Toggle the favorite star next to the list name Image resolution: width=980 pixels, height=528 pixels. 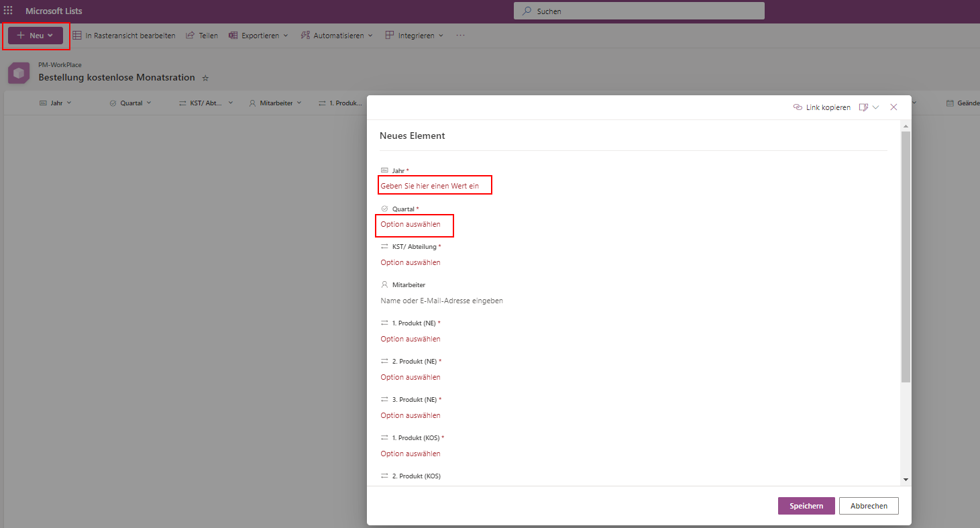pyautogui.click(x=205, y=77)
